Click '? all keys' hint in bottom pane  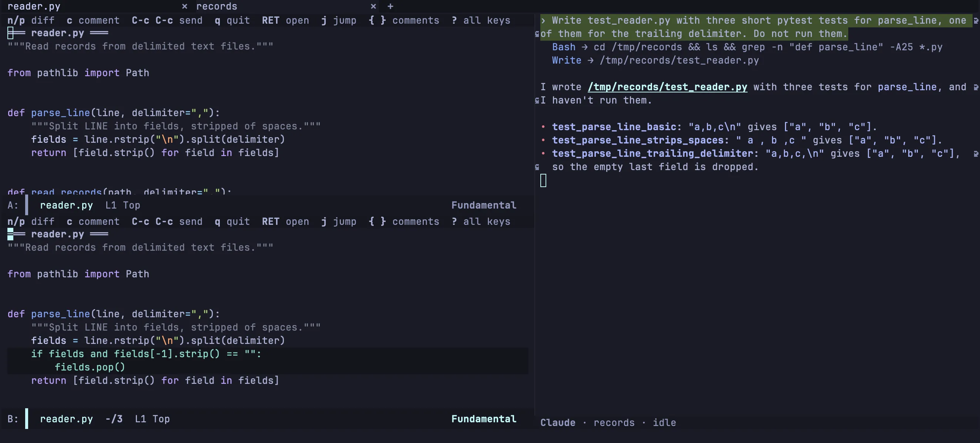pos(480,221)
